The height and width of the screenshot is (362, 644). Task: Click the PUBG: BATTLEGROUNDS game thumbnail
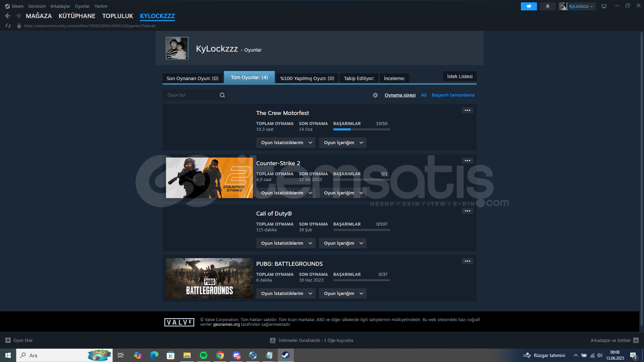click(209, 278)
